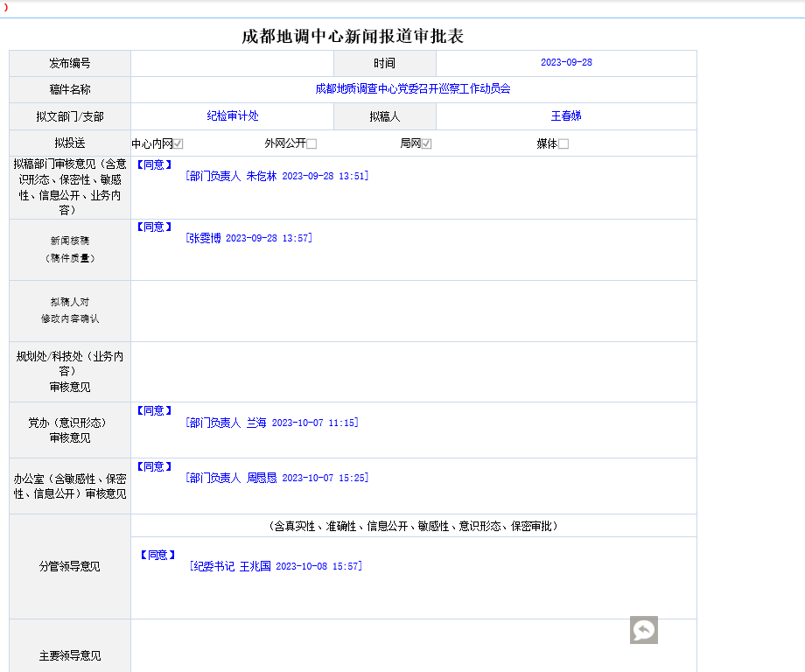Click the drafter name 王春娣
Viewport: 805px width, 672px height.
click(566, 116)
